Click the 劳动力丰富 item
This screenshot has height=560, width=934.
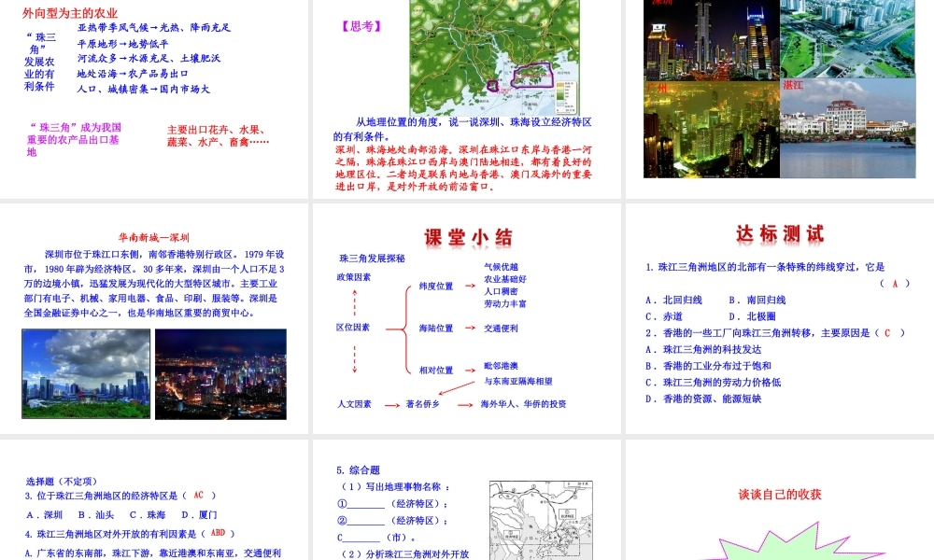point(505,304)
